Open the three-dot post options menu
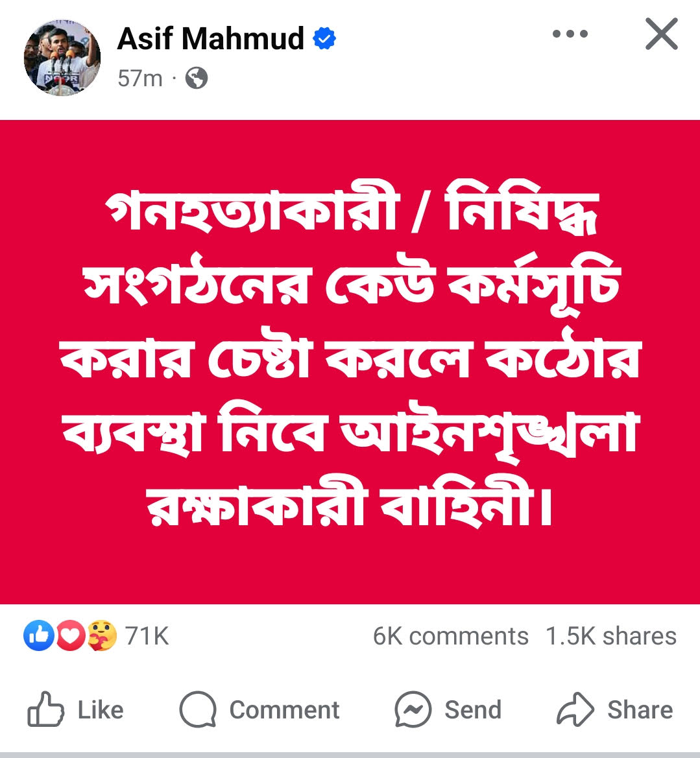The width and height of the screenshot is (700, 758). point(570,34)
